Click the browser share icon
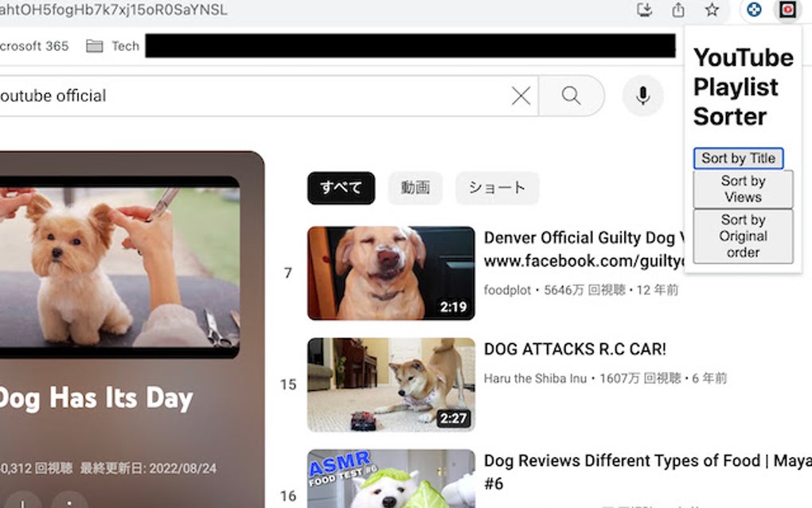This screenshot has height=508, width=812. pyautogui.click(x=678, y=11)
